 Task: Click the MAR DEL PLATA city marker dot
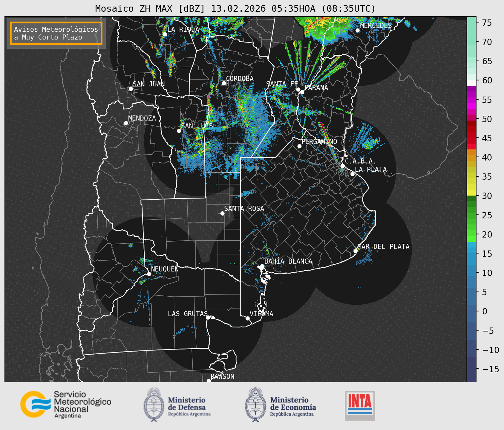point(356,251)
